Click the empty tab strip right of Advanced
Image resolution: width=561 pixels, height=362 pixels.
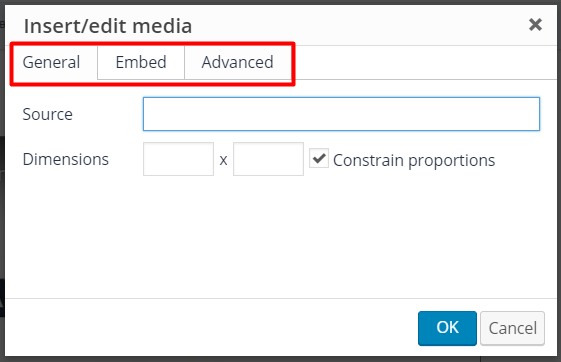click(x=426, y=63)
